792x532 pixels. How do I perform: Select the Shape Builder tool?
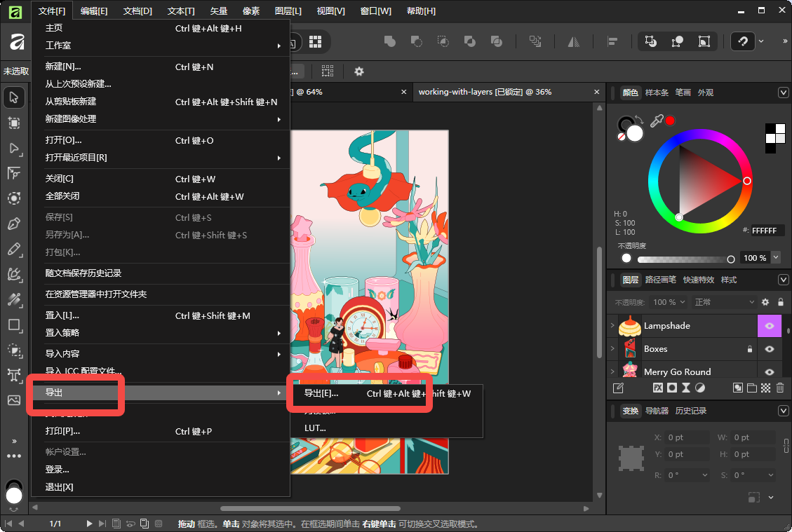pos(14,350)
